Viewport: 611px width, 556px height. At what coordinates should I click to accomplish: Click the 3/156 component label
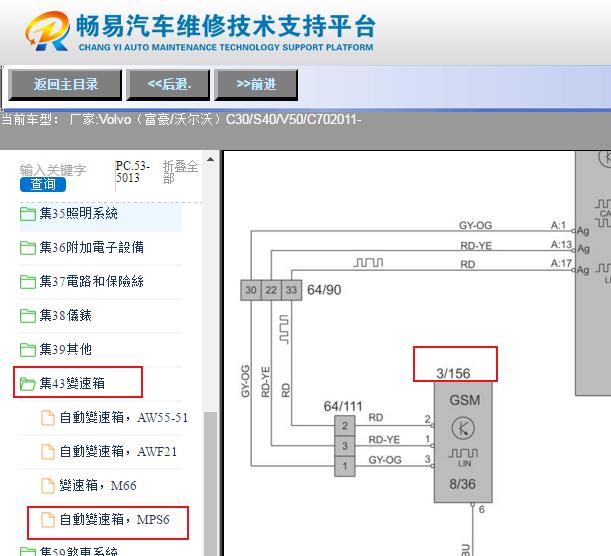pos(453,374)
